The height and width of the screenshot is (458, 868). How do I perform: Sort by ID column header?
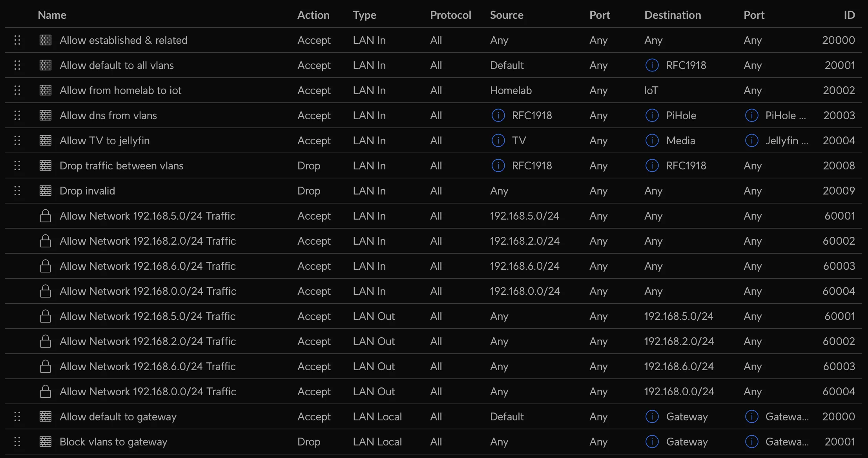point(849,15)
